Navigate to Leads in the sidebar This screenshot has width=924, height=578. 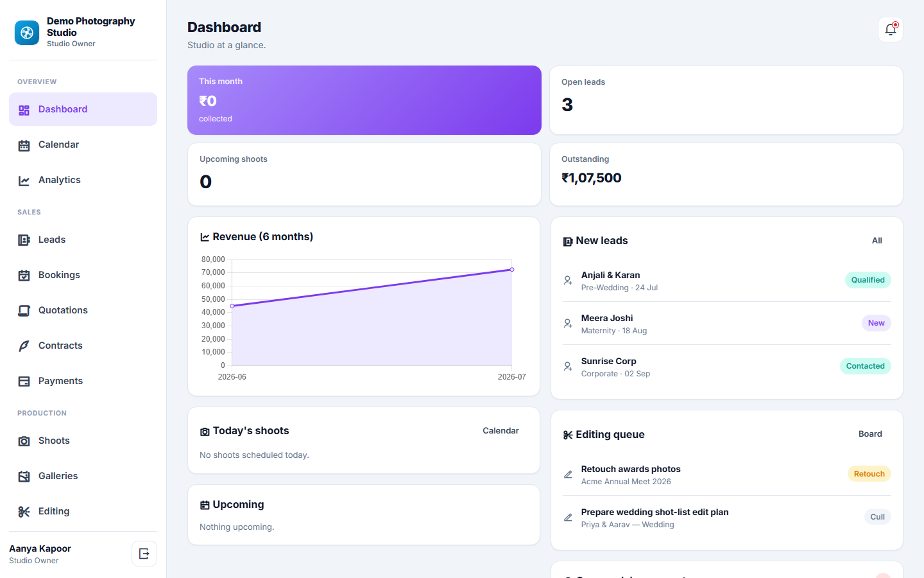pyautogui.click(x=83, y=240)
